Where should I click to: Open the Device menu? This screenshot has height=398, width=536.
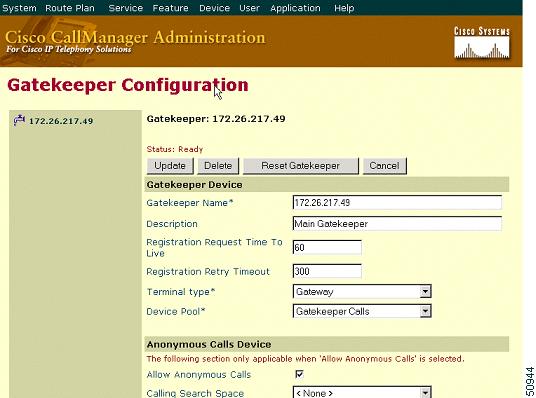214,8
